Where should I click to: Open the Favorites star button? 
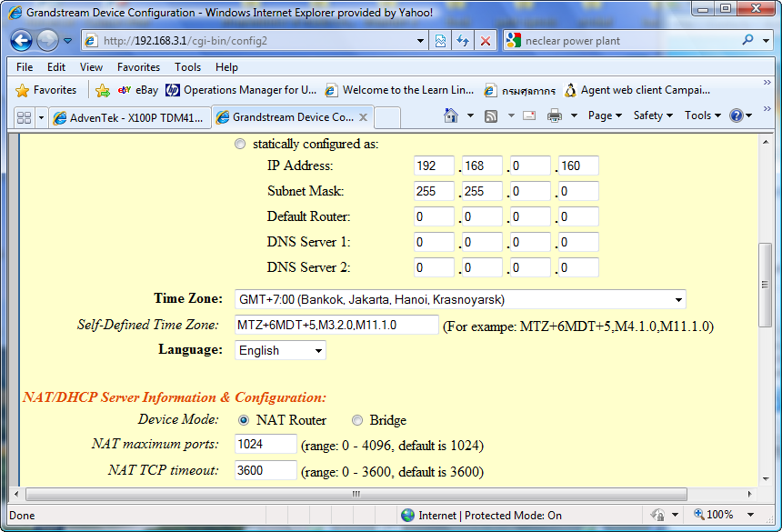tap(45, 90)
